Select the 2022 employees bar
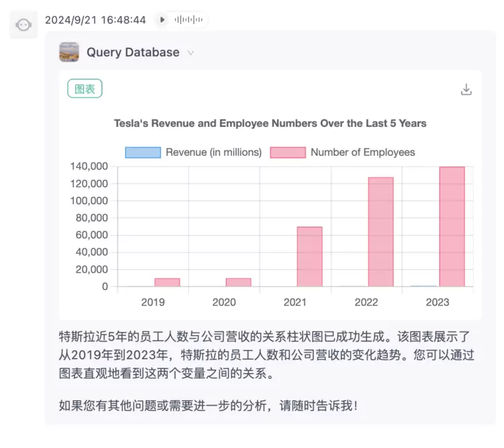 point(381,232)
